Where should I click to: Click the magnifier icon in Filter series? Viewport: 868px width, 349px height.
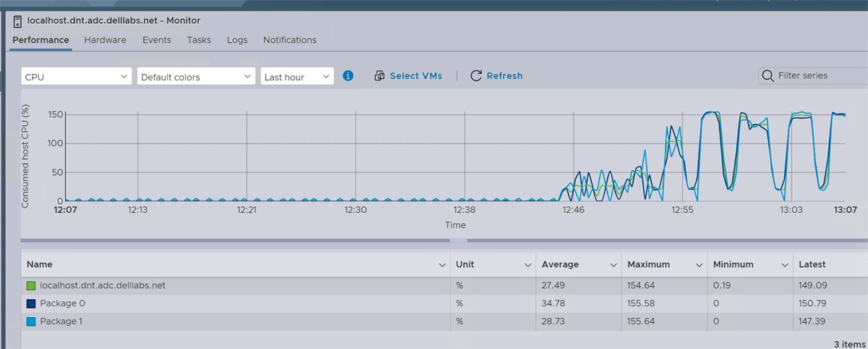[x=767, y=75]
